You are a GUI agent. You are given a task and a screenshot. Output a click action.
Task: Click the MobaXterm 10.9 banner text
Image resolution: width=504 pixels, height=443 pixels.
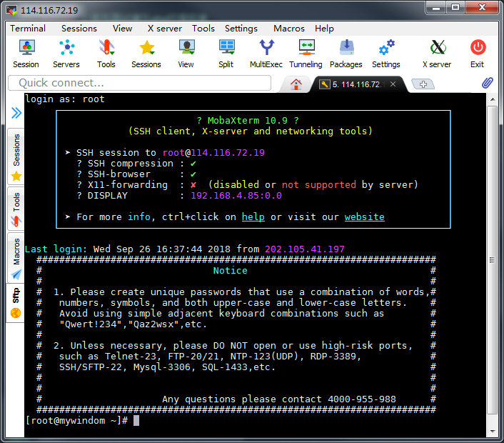[247, 120]
